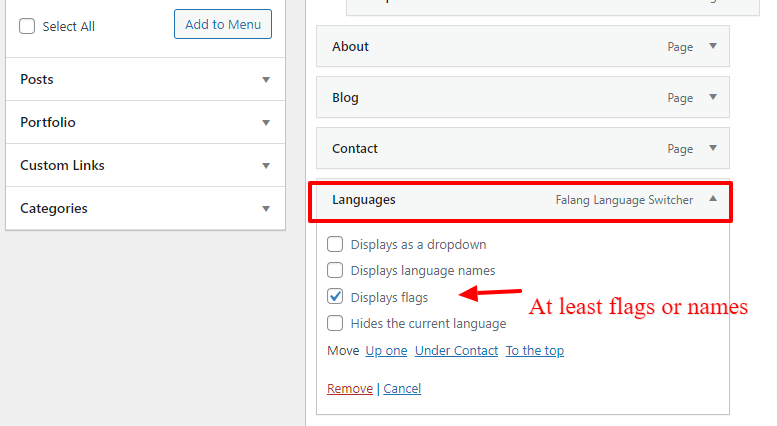Image resolution: width=777 pixels, height=426 pixels.
Task: Check the Select All checkbox
Action: coord(27,26)
